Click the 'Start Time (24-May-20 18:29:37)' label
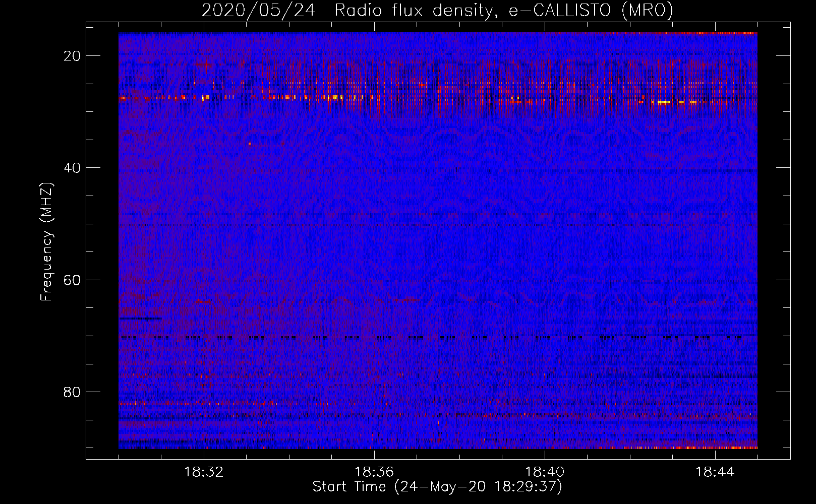Image resolution: width=816 pixels, height=504 pixels. 437,487
